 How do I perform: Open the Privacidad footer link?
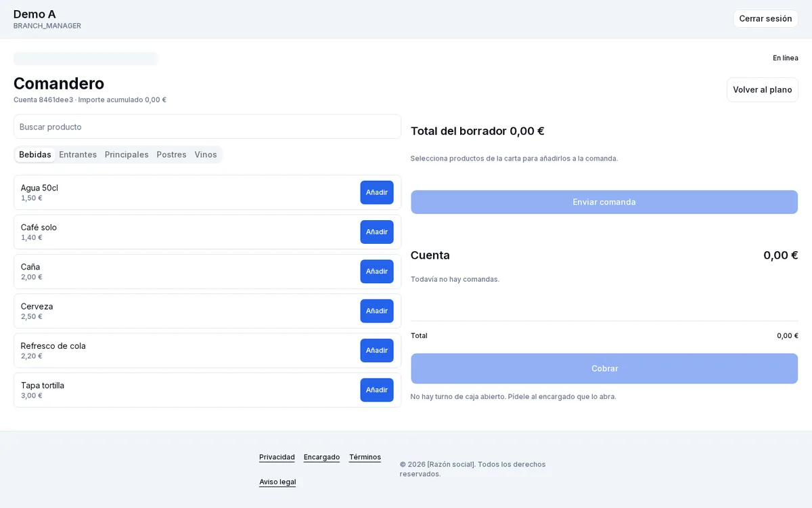pos(277,457)
